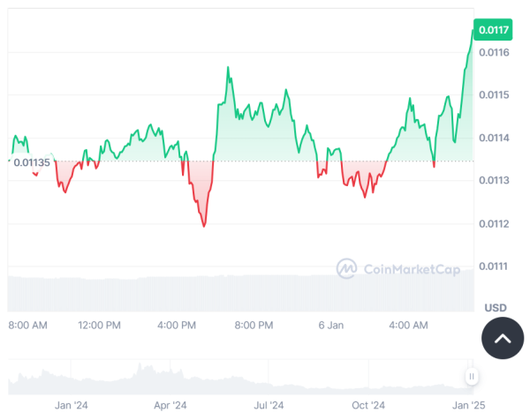This screenshot has width=530, height=420.
Task: Click the 0.0112 axis value
Action: pos(494,223)
